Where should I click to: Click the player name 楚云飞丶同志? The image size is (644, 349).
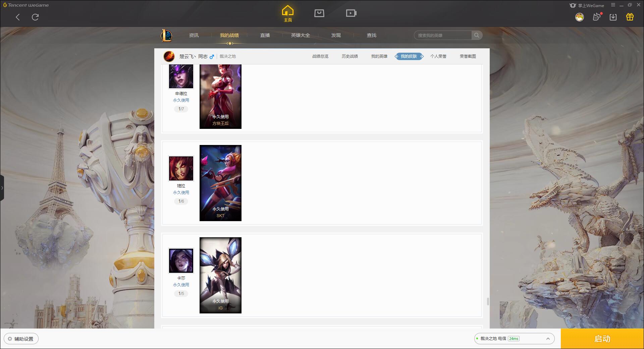point(194,56)
